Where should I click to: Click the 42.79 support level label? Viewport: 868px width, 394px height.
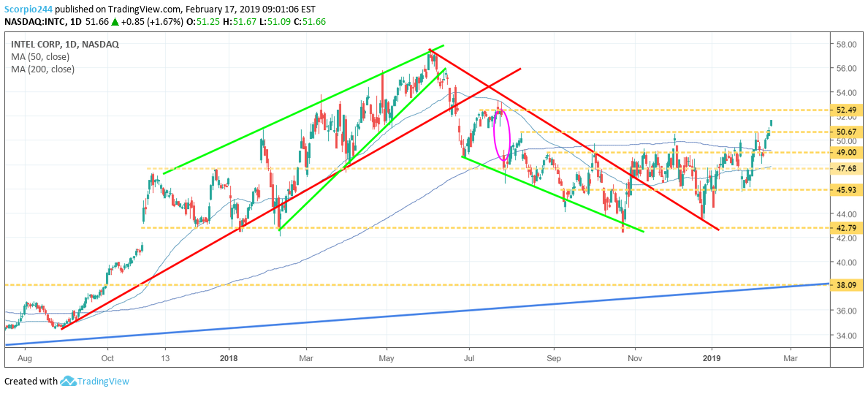point(848,227)
